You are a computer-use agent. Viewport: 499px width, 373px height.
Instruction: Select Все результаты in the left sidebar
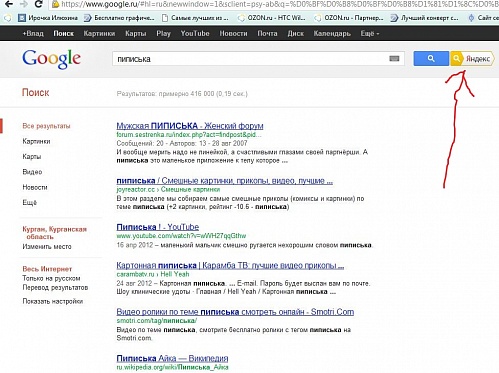[46, 126]
